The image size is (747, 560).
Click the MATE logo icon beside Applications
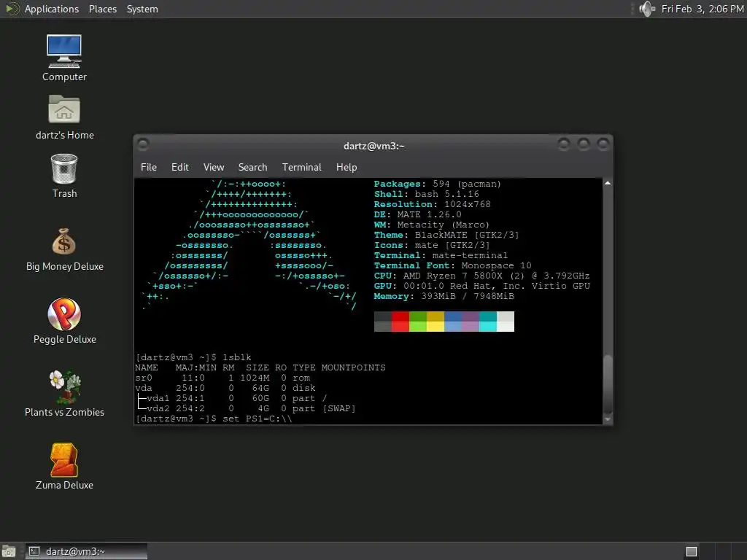pos(12,9)
